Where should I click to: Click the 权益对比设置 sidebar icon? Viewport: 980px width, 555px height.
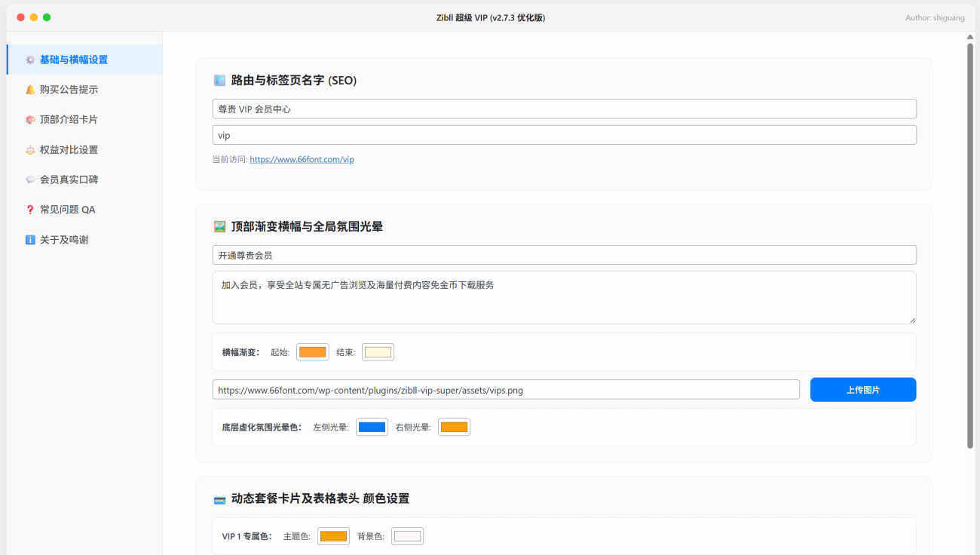coord(30,150)
